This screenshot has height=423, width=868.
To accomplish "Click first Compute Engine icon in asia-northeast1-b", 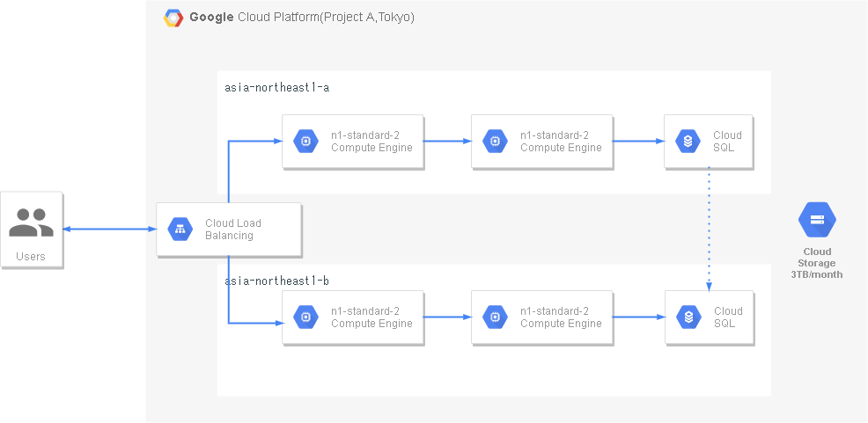I will [305, 317].
